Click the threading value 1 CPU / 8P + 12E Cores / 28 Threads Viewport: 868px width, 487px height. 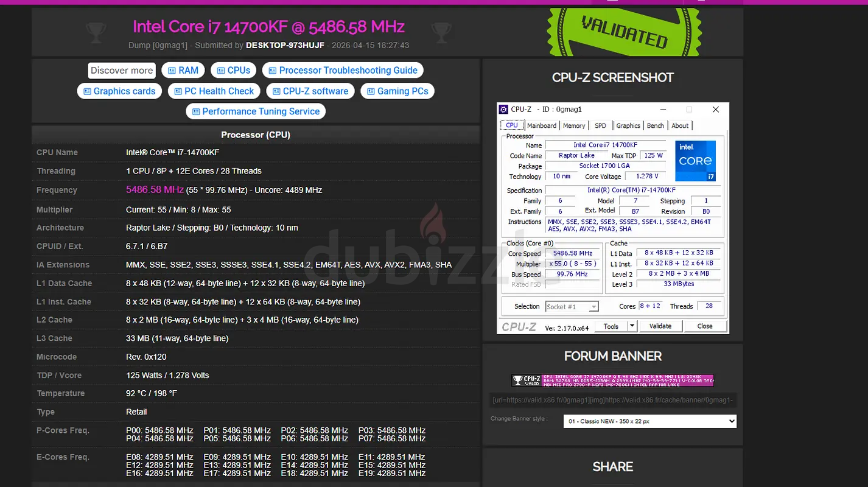pos(194,171)
